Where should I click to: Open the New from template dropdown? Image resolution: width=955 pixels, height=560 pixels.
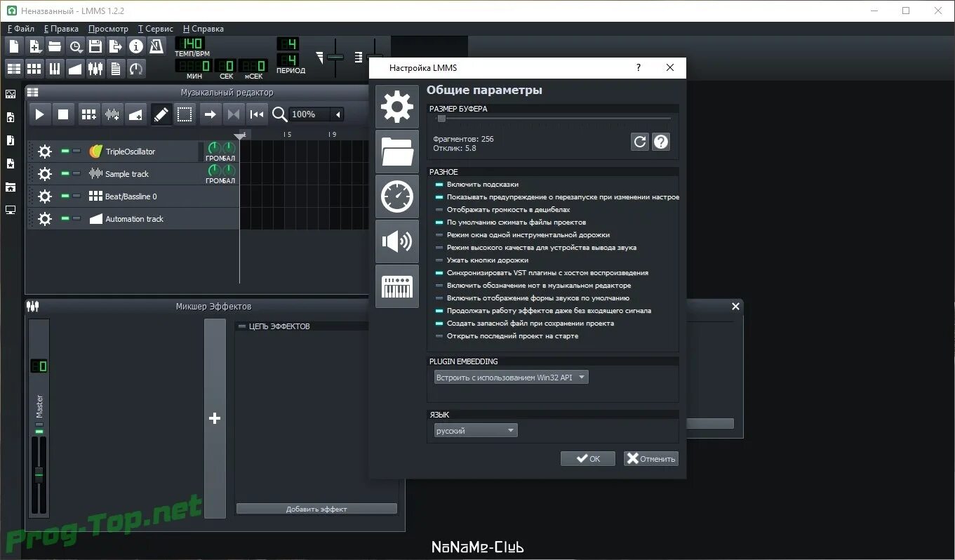tap(34, 46)
